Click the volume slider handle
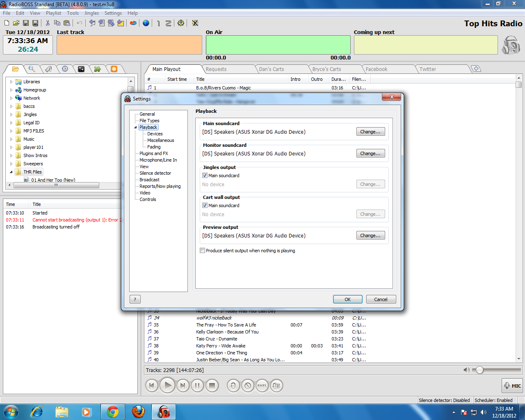The width and height of the screenshot is (525, 420). 479,370
